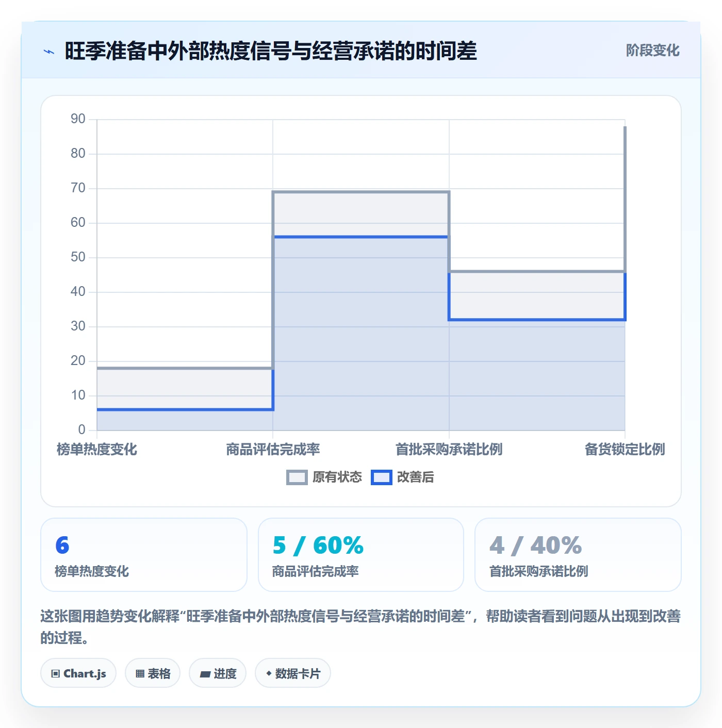
Task: Select the 进度 tag chip
Action: tap(218, 673)
